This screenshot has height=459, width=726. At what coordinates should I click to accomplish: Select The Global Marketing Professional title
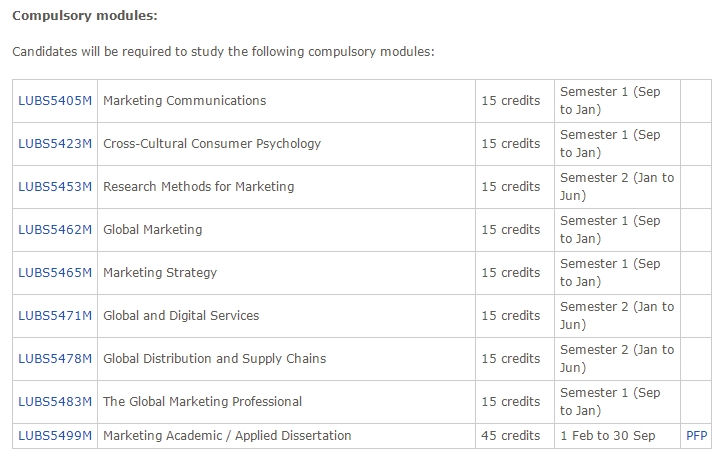(202, 402)
